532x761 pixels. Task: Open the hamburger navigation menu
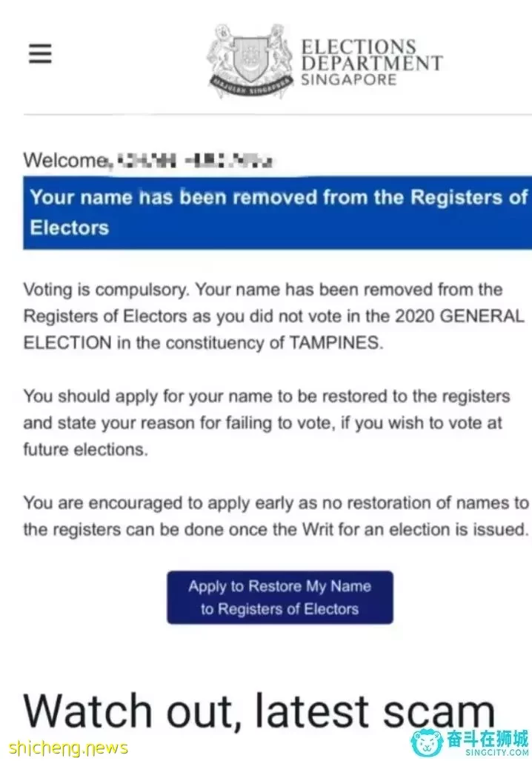click(40, 53)
